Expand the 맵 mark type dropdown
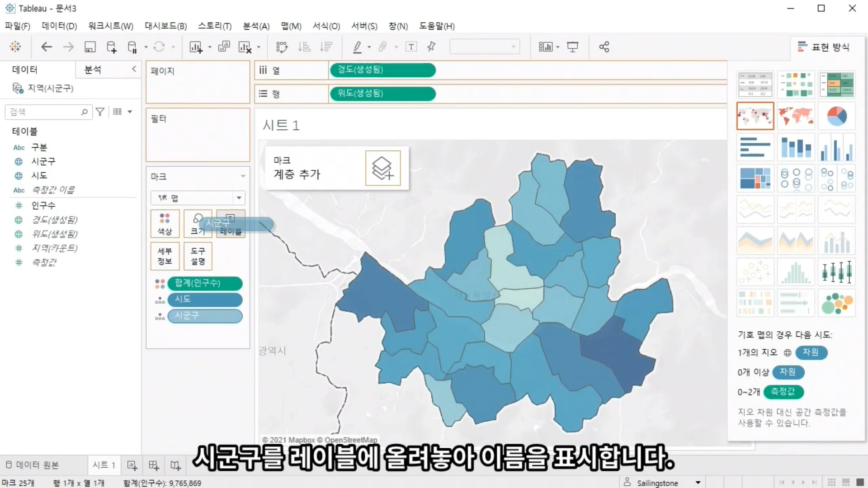The image size is (868, 488). (239, 198)
